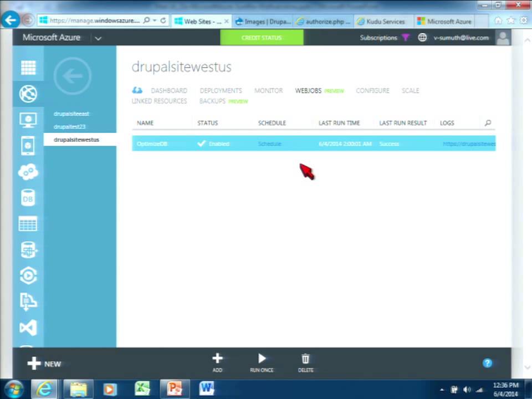Image resolution: width=532 pixels, height=399 pixels.
Task: Open browser tools gear icon
Action: click(x=524, y=21)
